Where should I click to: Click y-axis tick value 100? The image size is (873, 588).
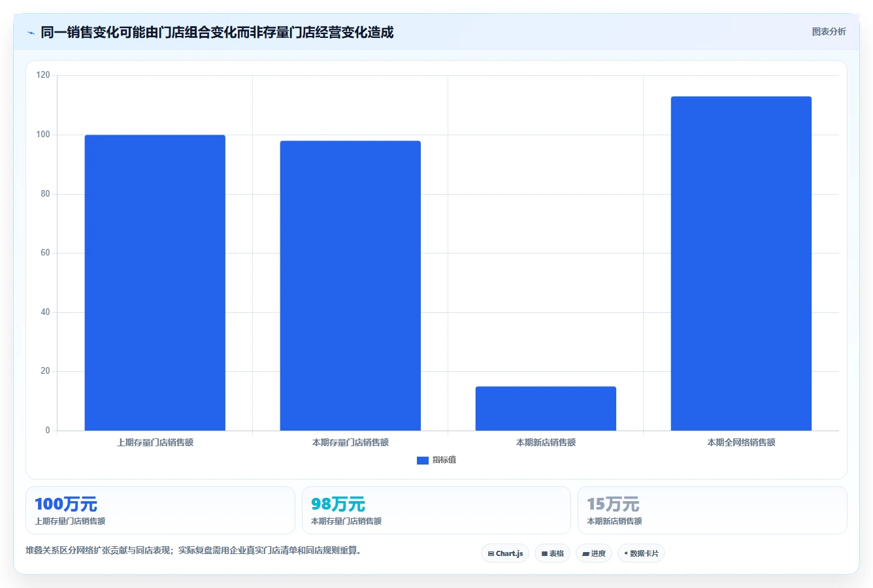click(x=43, y=135)
